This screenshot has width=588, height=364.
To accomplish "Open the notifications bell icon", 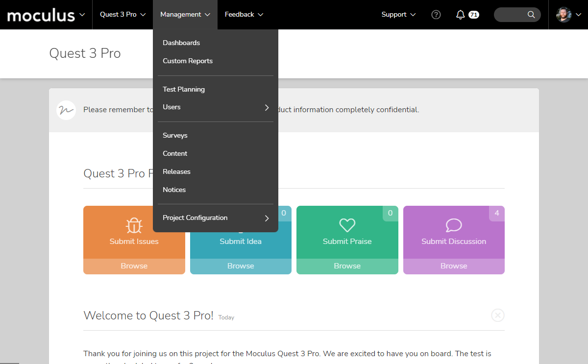I will click(x=460, y=15).
